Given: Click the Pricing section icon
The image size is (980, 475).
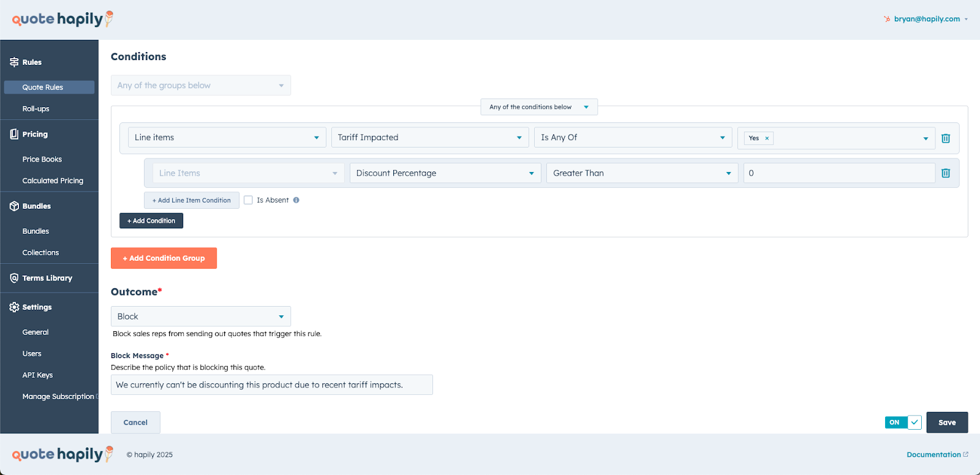Looking at the screenshot, I should click(14, 134).
